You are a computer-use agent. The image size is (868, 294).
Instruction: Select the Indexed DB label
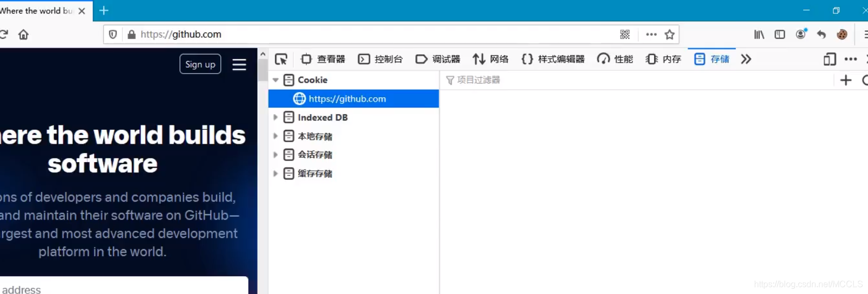click(322, 117)
